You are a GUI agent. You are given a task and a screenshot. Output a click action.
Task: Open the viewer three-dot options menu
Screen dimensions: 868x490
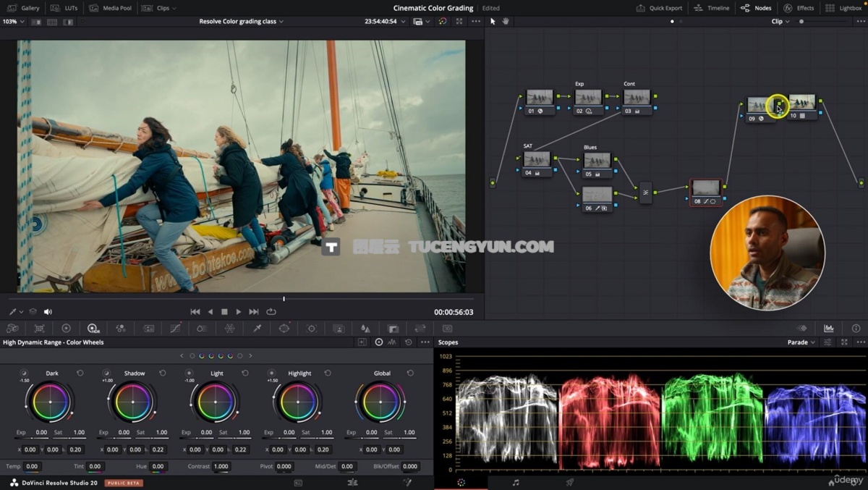tap(475, 22)
